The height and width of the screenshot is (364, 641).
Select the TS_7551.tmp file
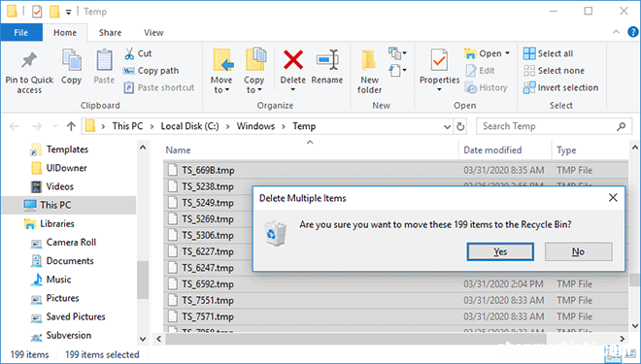pyautogui.click(x=395, y=300)
